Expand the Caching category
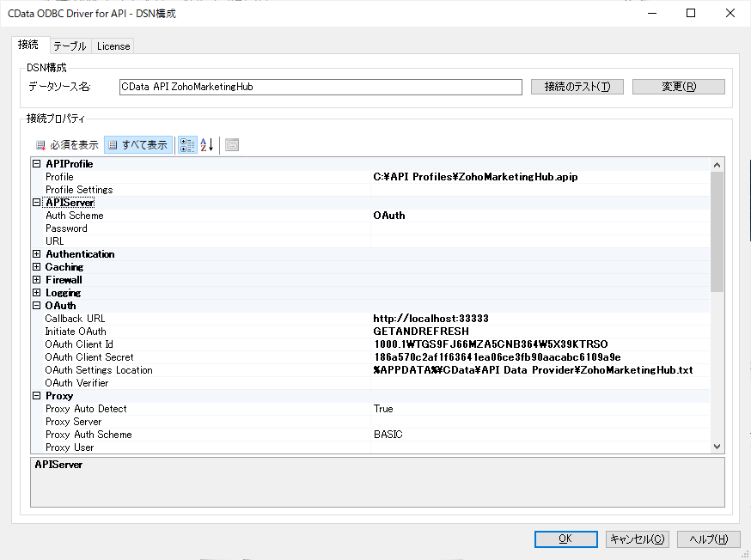Viewport: 751px width, 560px height. pos(36,266)
